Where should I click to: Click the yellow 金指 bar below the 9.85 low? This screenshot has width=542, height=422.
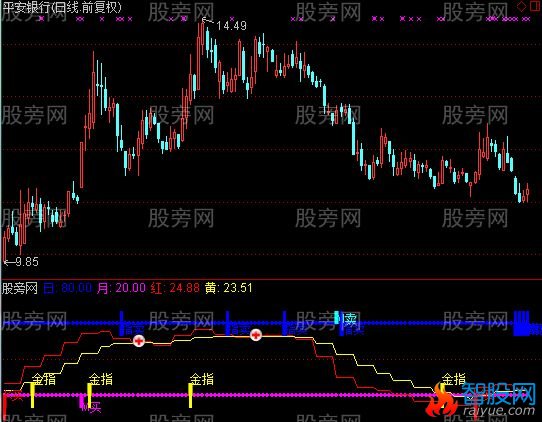click(32, 396)
